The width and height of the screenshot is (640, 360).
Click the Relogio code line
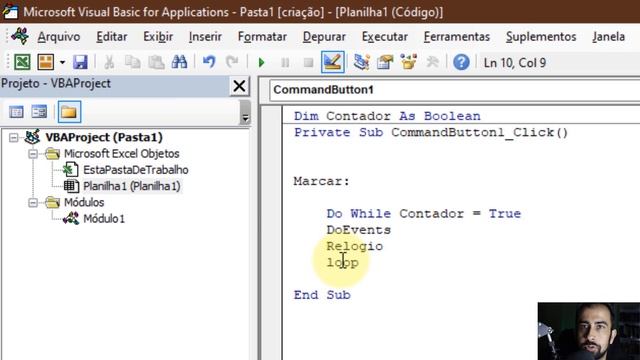pyautogui.click(x=354, y=246)
